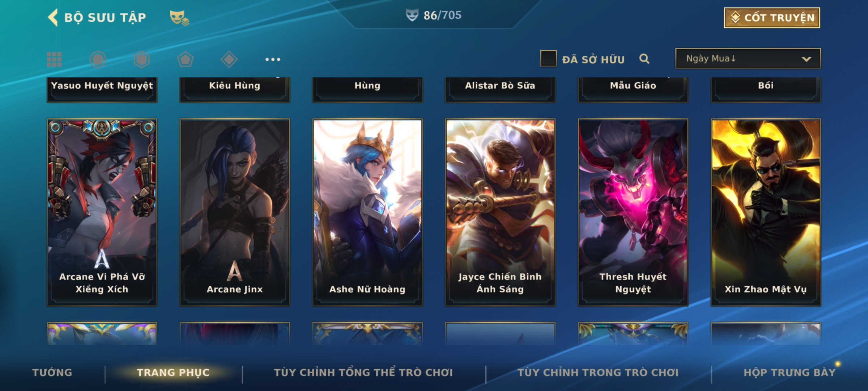Open the Tùy Chỉnh Tổng Thể Trò Chơi tab

[x=363, y=373]
